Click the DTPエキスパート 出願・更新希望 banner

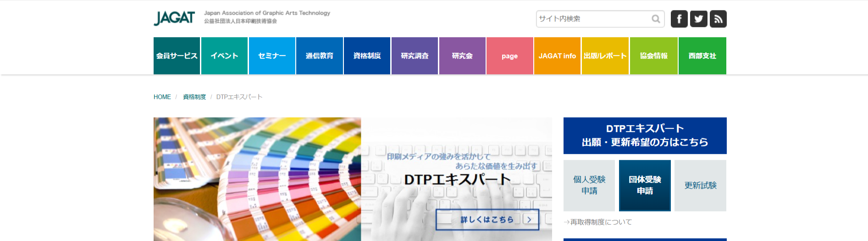[x=645, y=136]
